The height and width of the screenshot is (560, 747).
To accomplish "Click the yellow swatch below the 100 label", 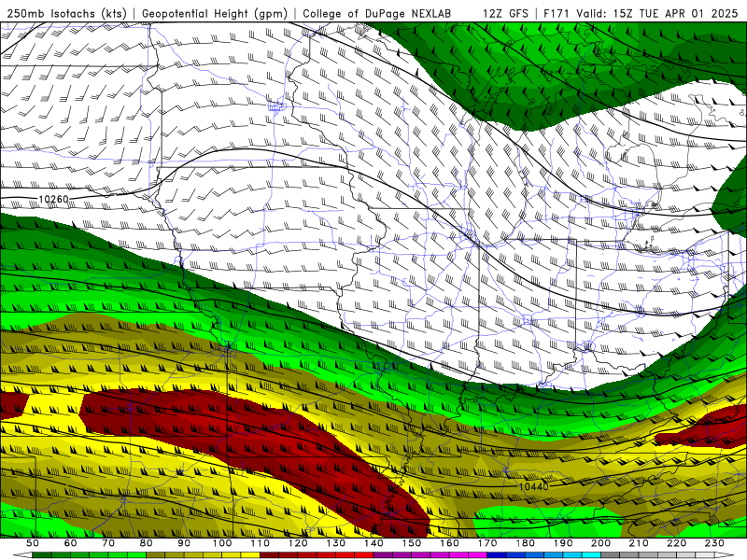I will point(232,555).
